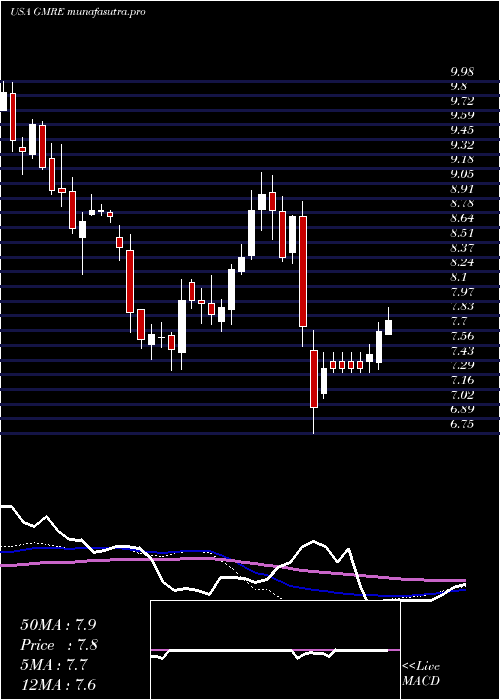Select the 8.24 price axis label
The image size is (500, 700).
pyautogui.click(x=462, y=262)
